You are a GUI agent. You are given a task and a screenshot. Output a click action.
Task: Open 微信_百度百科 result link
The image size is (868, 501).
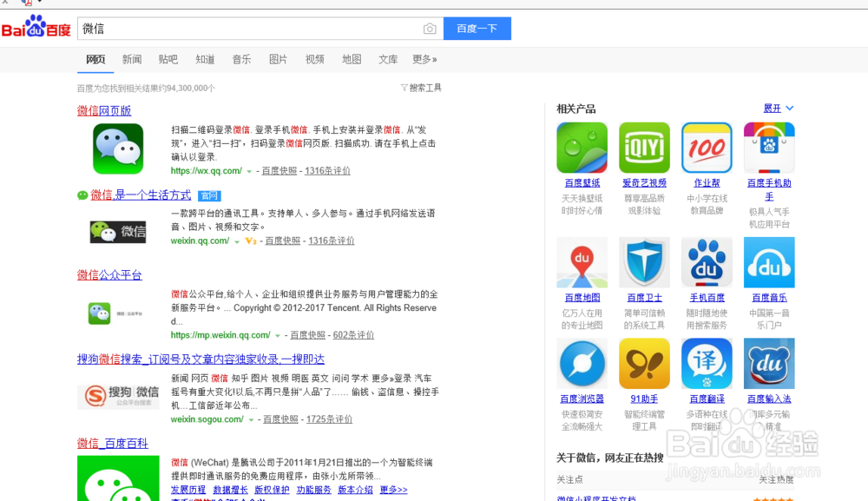point(112,444)
